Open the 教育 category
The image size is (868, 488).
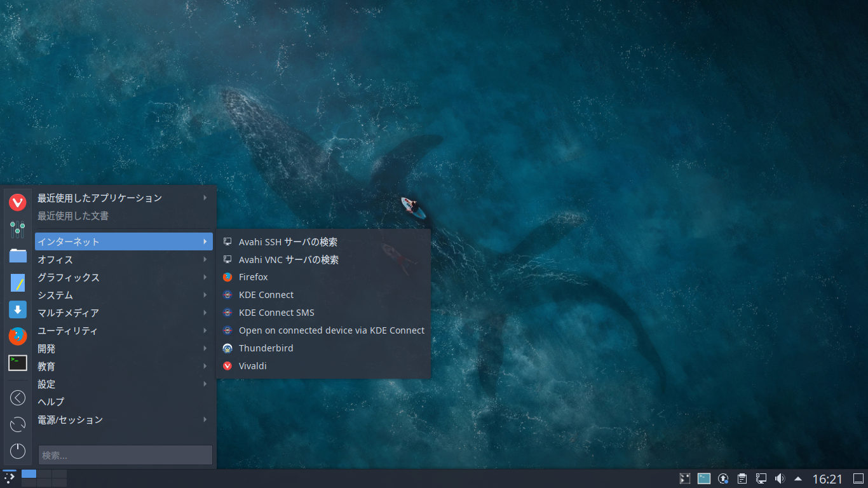click(x=124, y=366)
